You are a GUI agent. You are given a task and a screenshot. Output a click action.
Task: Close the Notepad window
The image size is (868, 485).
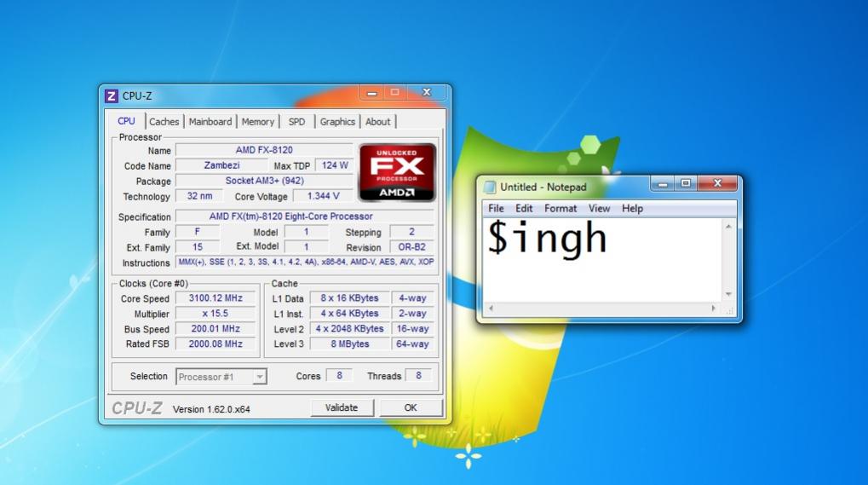717,183
